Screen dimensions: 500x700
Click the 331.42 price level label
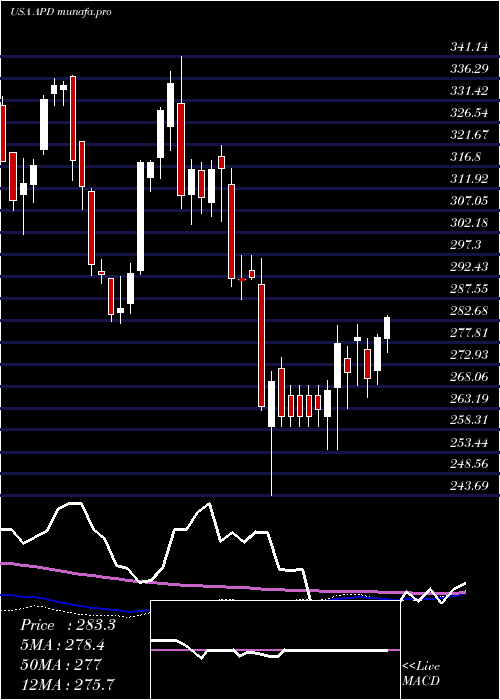pyautogui.click(x=469, y=91)
